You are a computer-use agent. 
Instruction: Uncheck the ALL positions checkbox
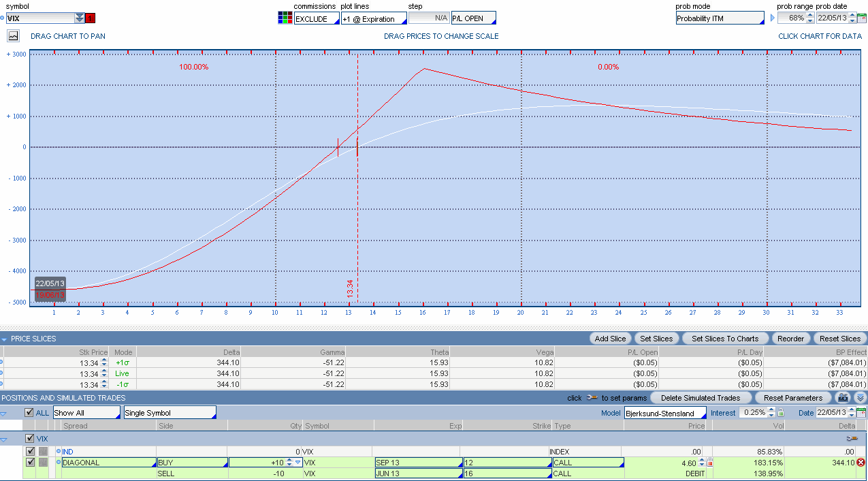(x=29, y=413)
